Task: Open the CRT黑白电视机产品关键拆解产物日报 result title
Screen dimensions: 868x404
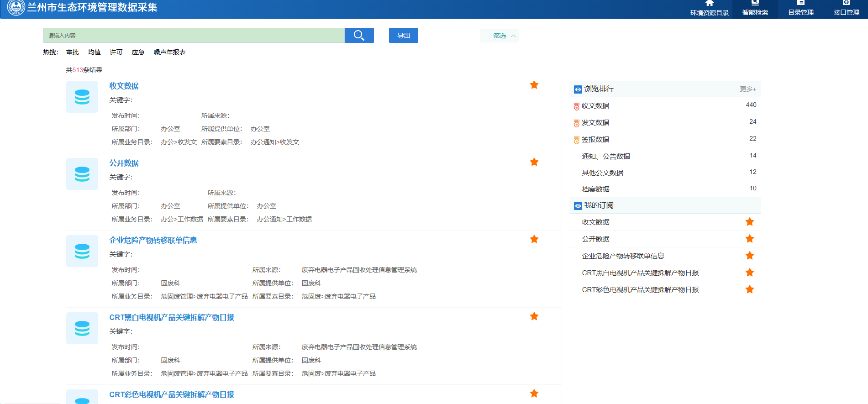Action: tap(172, 317)
